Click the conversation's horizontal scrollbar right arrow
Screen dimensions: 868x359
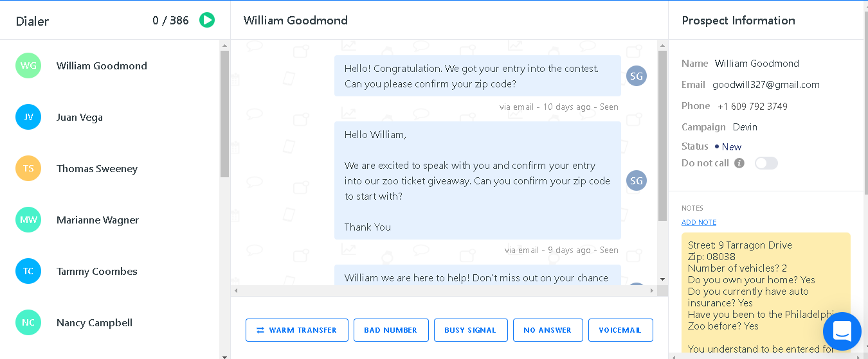652,291
